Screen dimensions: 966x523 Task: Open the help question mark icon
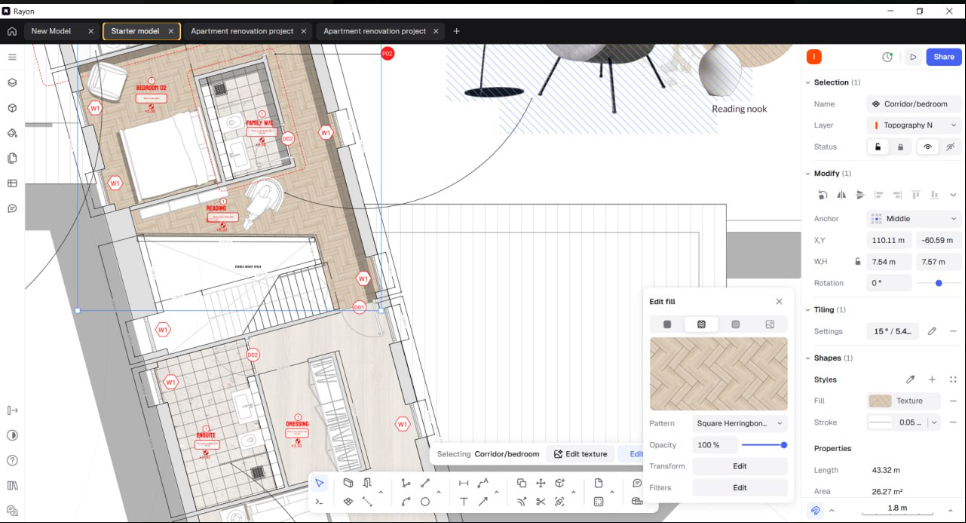tap(12, 461)
